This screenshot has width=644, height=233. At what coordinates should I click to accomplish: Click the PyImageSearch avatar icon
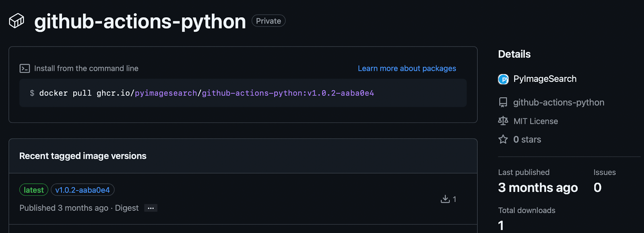pos(503,79)
